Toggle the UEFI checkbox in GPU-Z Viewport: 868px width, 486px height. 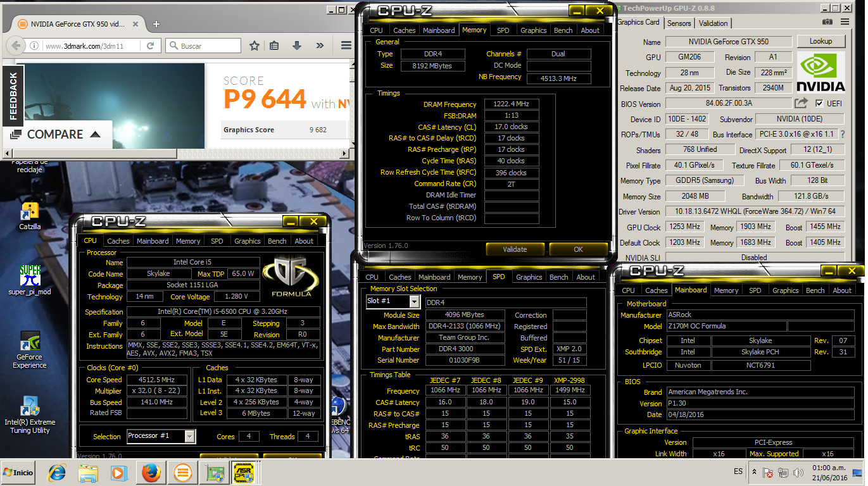(x=820, y=104)
